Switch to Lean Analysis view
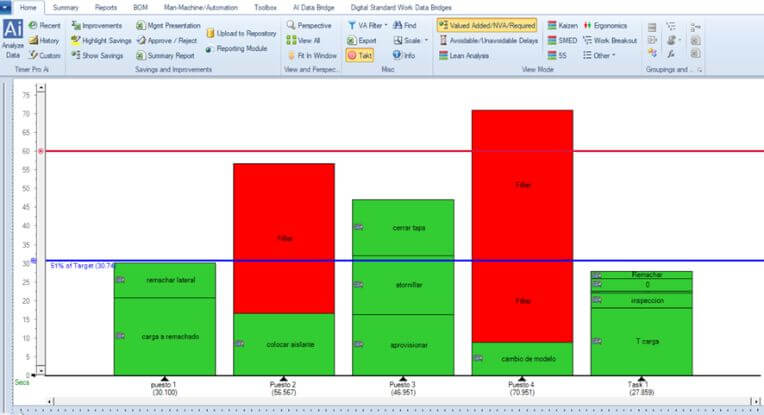764x415 pixels. click(x=464, y=56)
